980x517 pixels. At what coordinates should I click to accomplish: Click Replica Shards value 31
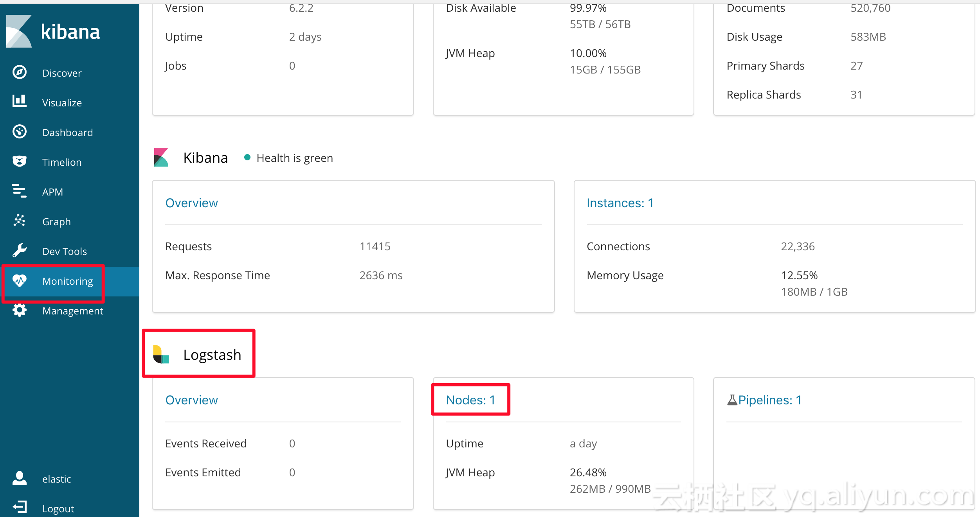pyautogui.click(x=856, y=95)
